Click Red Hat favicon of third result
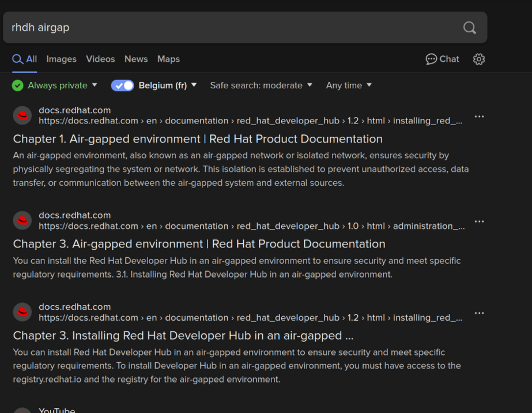 pos(22,312)
